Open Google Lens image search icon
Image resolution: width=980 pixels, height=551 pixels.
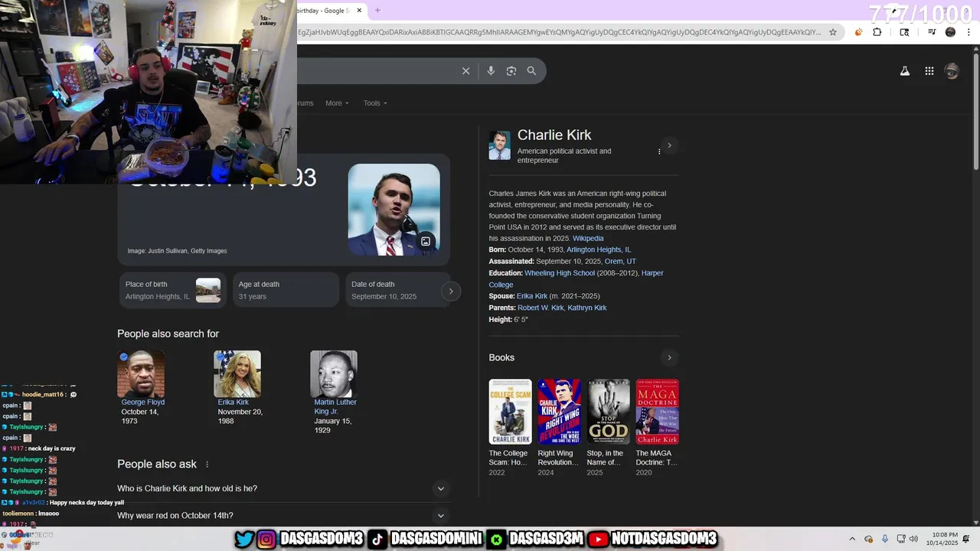(511, 71)
